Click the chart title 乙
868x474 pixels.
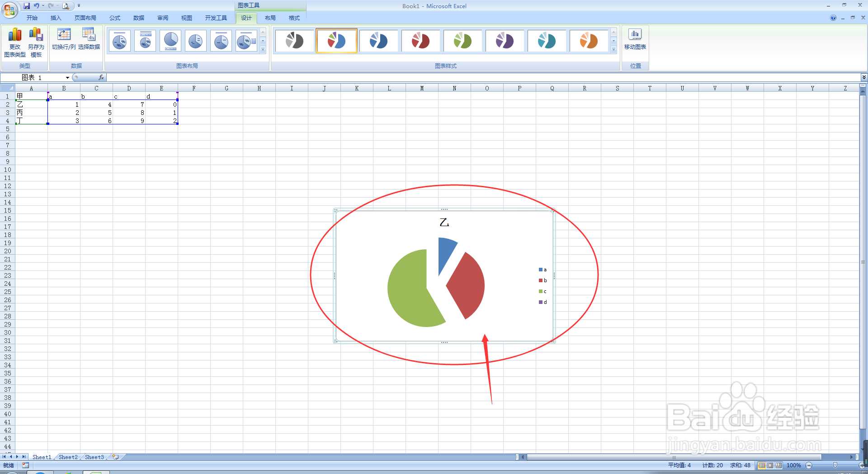pyautogui.click(x=444, y=223)
